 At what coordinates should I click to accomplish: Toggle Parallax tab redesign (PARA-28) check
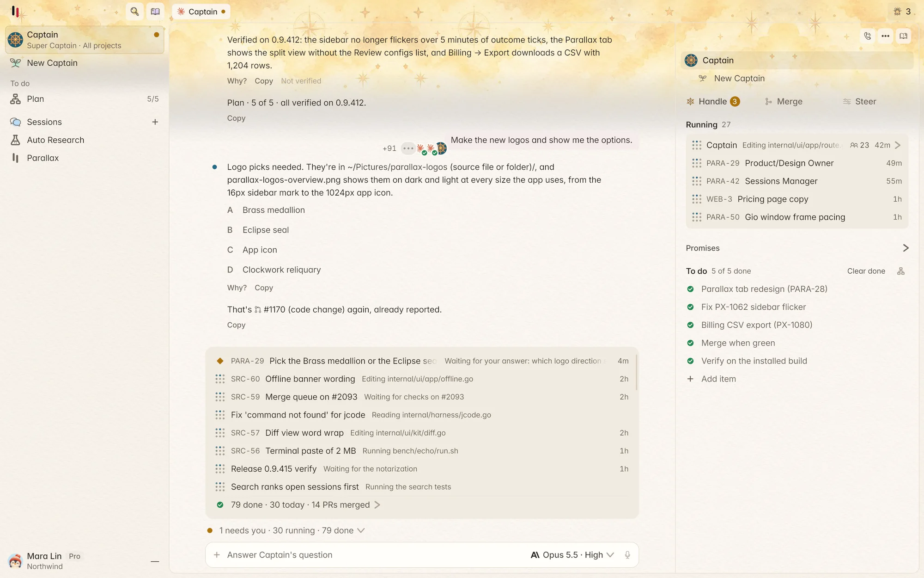click(690, 289)
